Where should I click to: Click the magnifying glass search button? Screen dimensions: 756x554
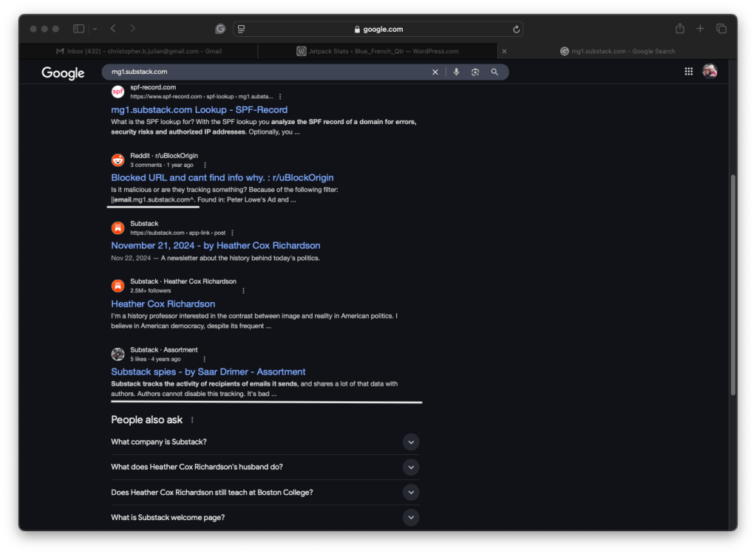[494, 72]
